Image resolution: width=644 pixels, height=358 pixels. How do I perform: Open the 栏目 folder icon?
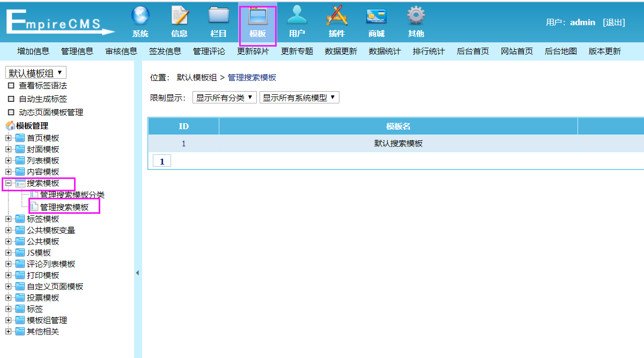(x=219, y=16)
